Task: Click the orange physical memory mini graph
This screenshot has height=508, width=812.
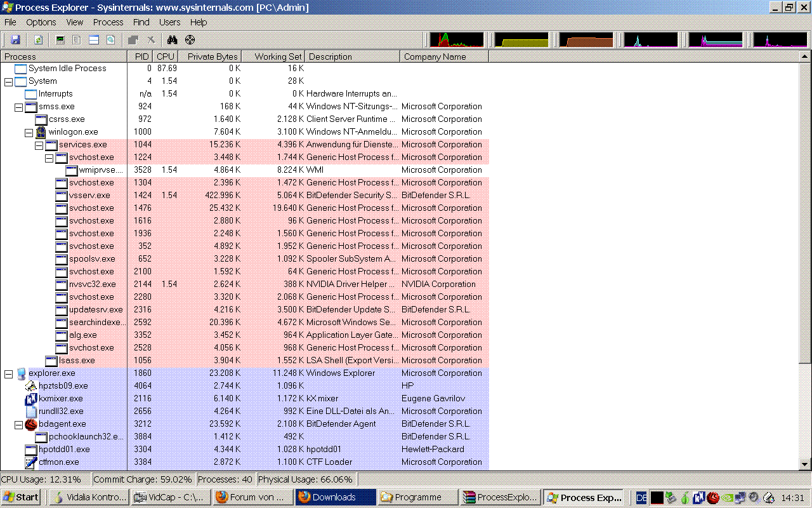Action: coord(586,40)
